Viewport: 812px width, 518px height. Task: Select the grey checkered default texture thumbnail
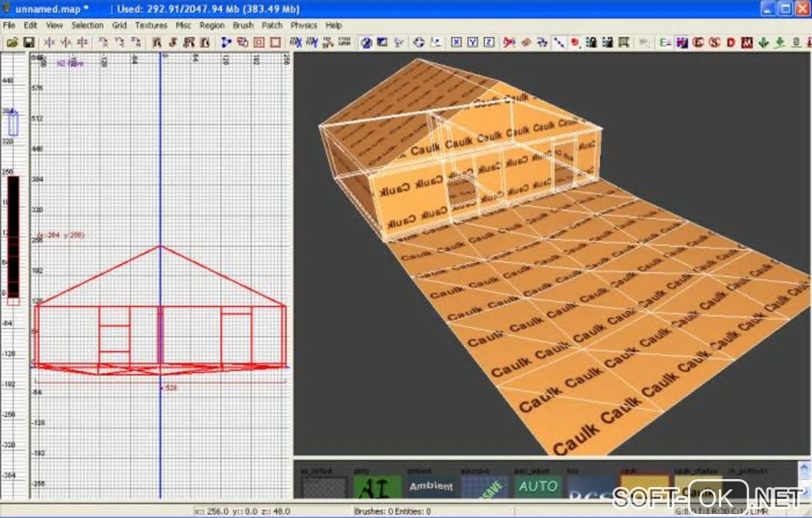(324, 488)
